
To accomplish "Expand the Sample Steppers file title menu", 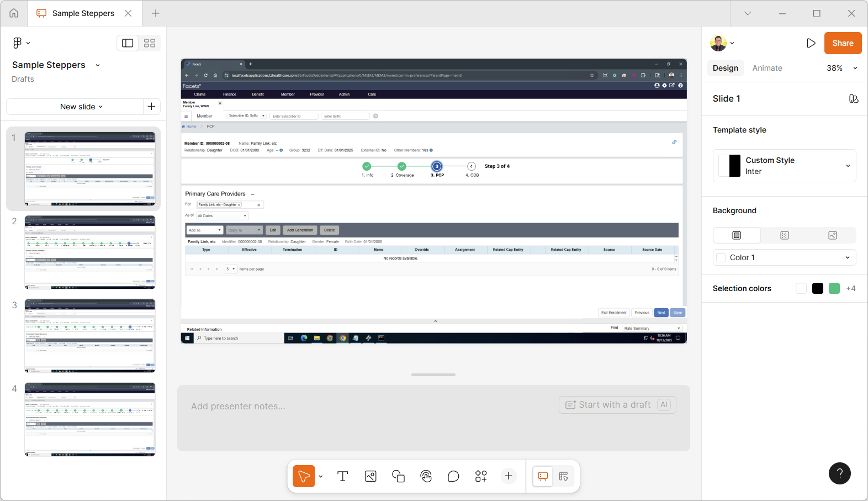I will (x=98, y=65).
